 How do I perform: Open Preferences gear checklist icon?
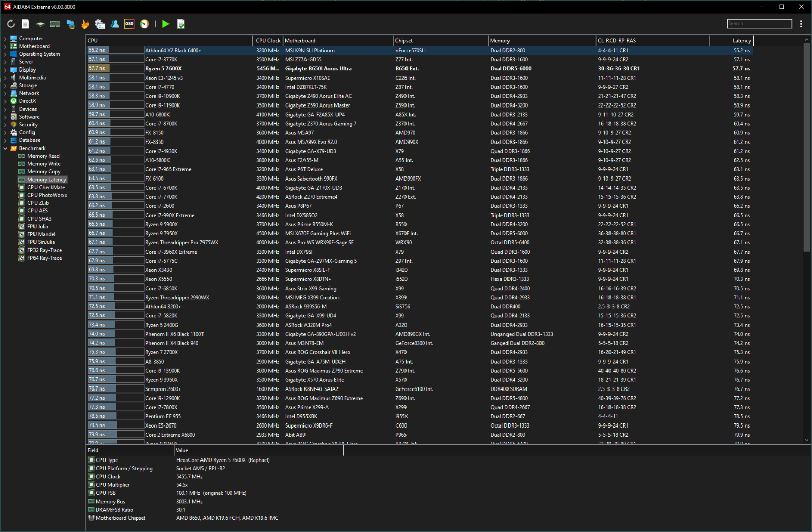(x=100, y=24)
